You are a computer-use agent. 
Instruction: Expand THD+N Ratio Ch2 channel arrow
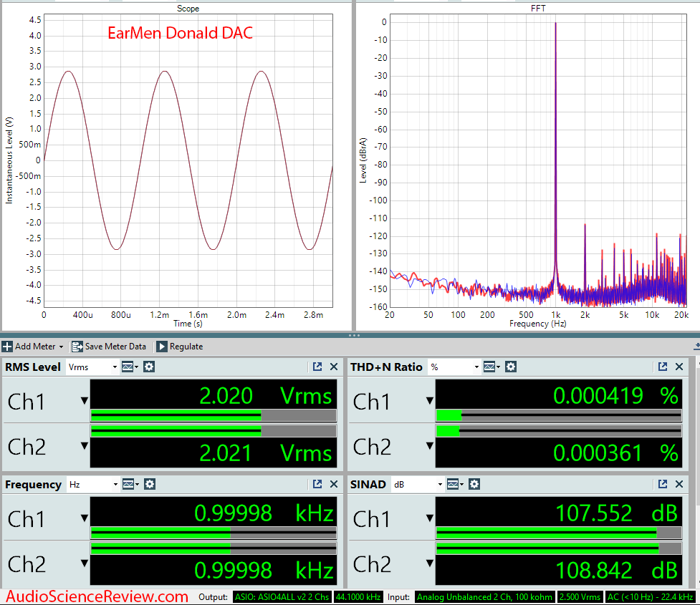(x=429, y=445)
